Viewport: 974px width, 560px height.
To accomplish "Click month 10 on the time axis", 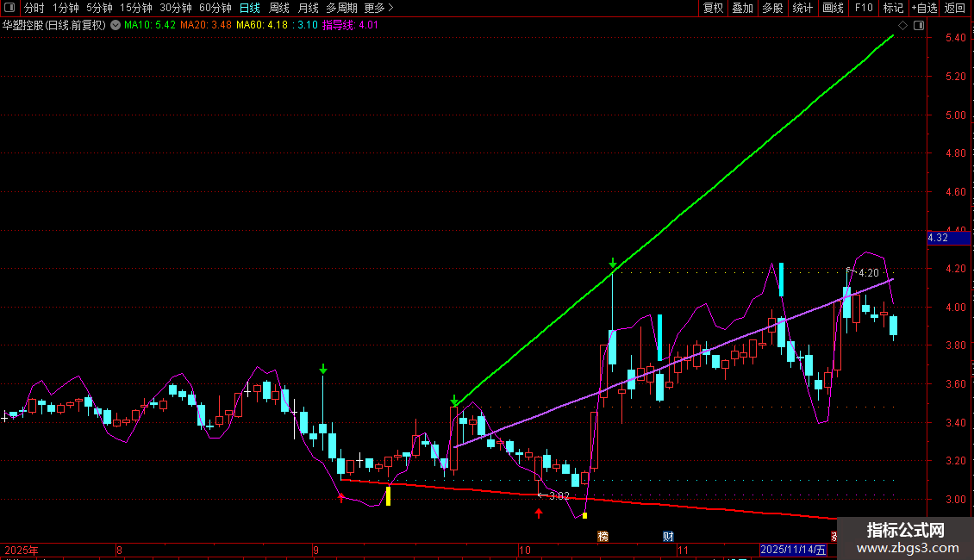I will click(525, 551).
